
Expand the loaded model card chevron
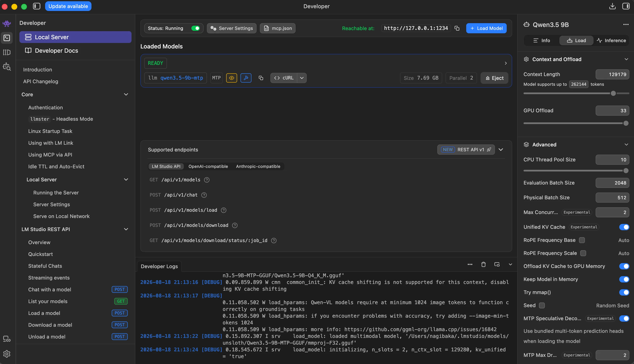[x=505, y=63]
